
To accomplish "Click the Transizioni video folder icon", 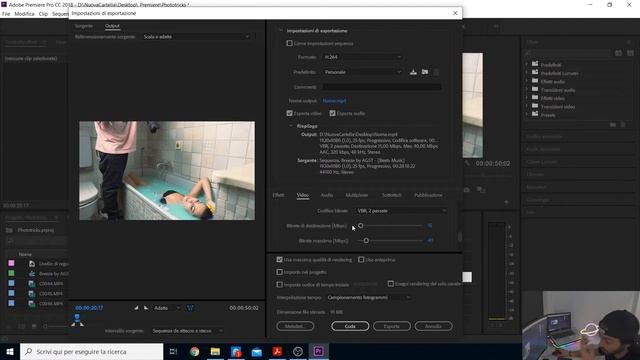I will click(x=535, y=106).
